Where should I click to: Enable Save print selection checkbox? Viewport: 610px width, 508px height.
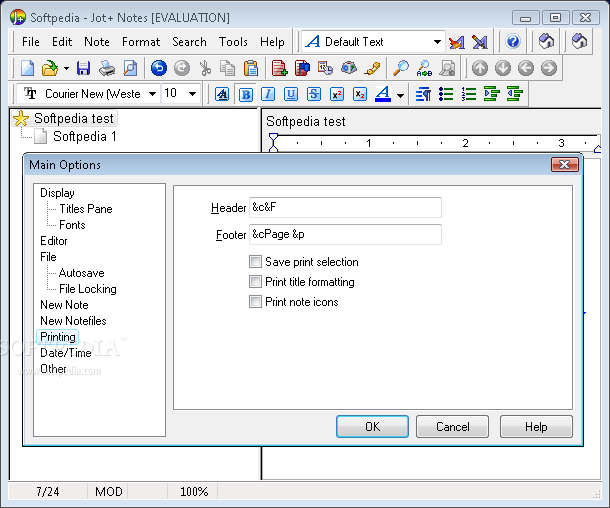tap(255, 261)
